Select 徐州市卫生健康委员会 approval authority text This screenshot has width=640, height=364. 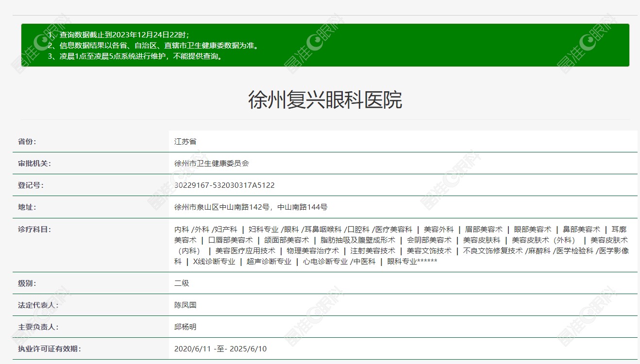click(213, 163)
